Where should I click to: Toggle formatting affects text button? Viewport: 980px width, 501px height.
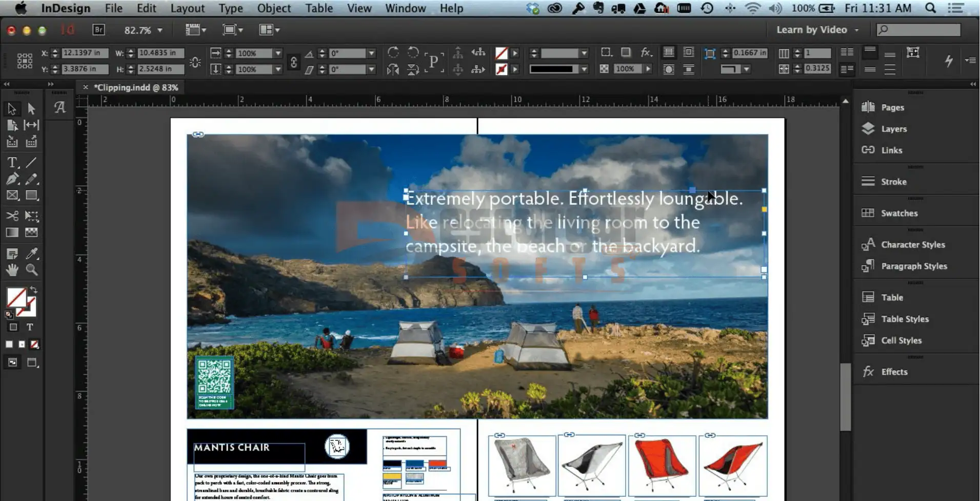(x=30, y=327)
